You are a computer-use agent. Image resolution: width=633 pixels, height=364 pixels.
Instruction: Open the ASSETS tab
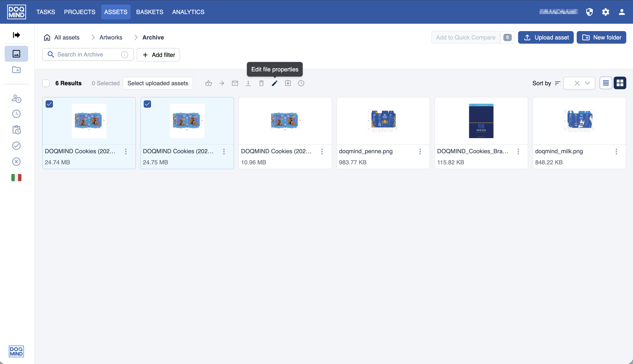116,12
